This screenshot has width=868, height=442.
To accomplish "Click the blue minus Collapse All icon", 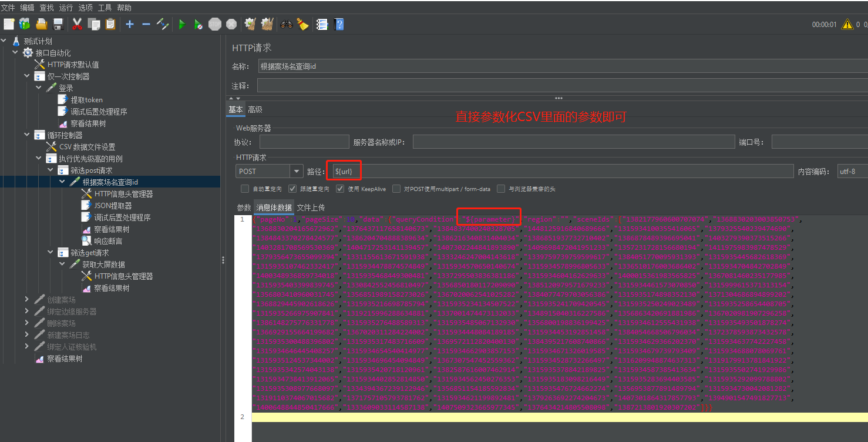I will pos(146,24).
